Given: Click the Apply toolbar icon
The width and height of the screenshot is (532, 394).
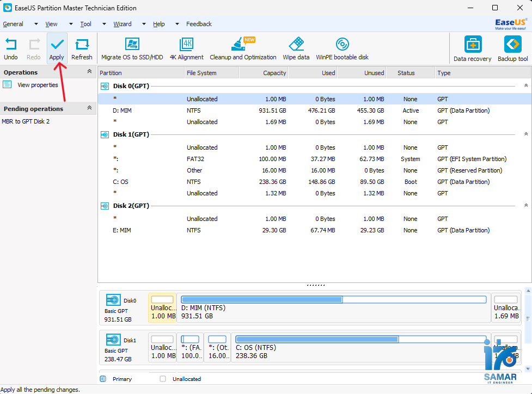Looking at the screenshot, I should tap(57, 48).
